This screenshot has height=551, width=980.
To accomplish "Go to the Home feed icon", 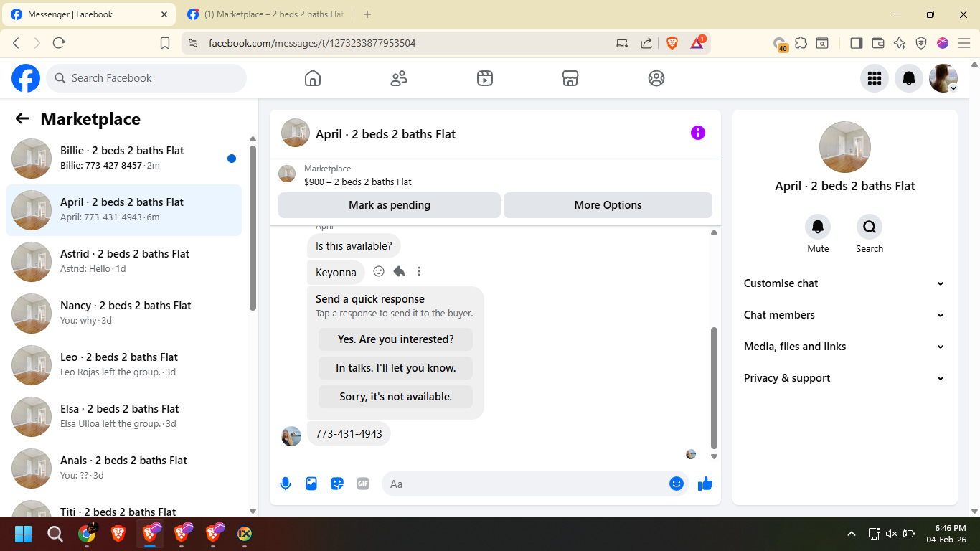I will pyautogui.click(x=313, y=78).
